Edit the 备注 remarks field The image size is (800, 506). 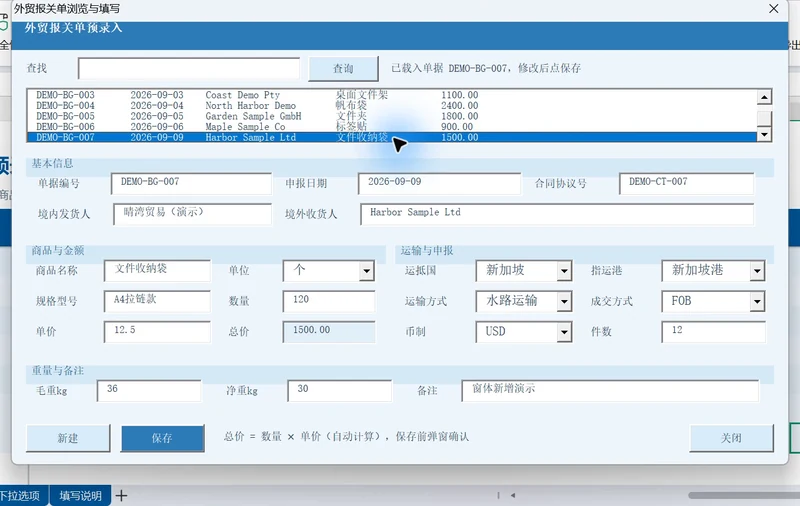tap(610, 391)
